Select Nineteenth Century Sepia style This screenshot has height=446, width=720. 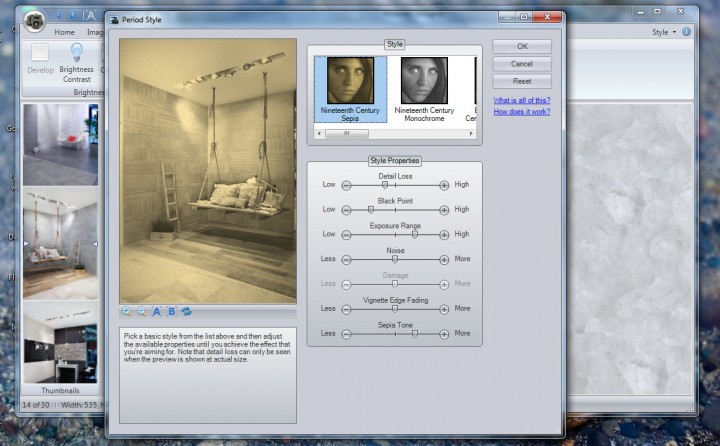[x=350, y=89]
